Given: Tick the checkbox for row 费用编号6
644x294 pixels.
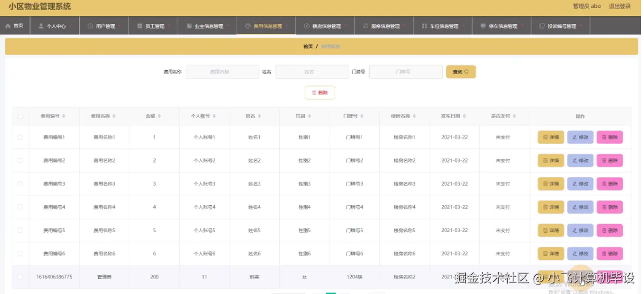Looking at the screenshot, I should [x=21, y=253].
